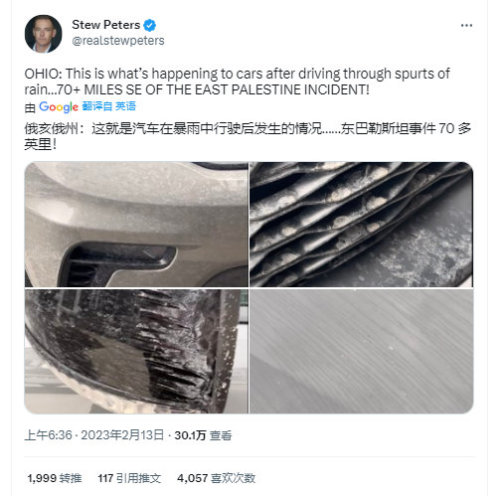View the 1,999 转推 retweets list
This screenshot has width=500, height=496.
tap(55, 478)
